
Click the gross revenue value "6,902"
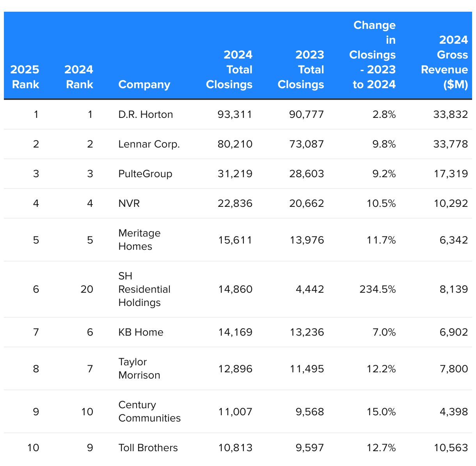[454, 332]
